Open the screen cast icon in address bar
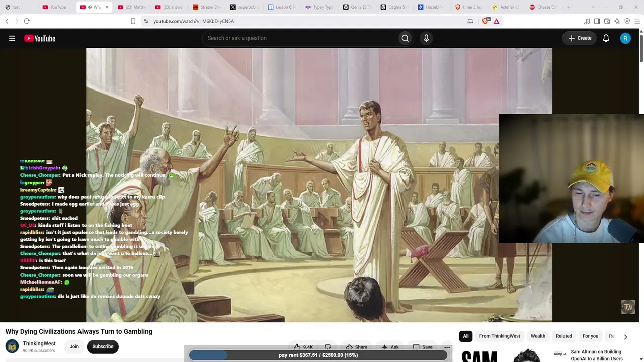The height and width of the screenshot is (362, 644). pyautogui.click(x=470, y=21)
